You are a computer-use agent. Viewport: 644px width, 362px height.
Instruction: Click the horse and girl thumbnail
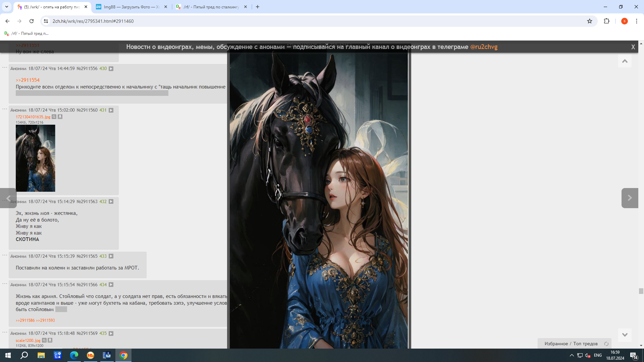(35, 158)
